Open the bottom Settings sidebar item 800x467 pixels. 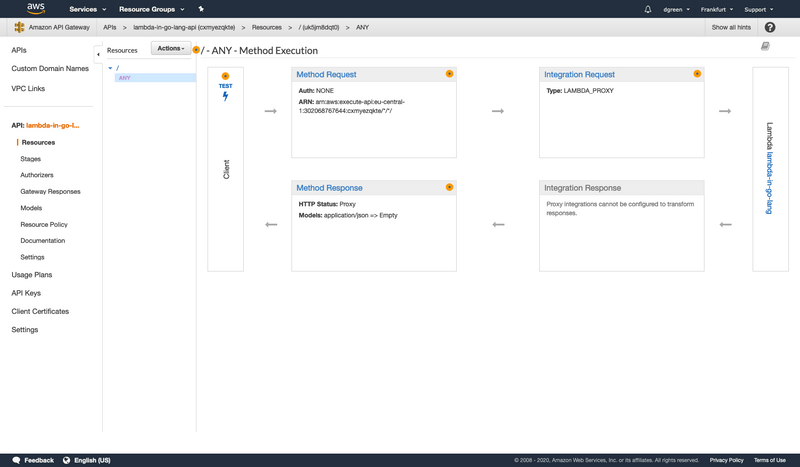24,330
